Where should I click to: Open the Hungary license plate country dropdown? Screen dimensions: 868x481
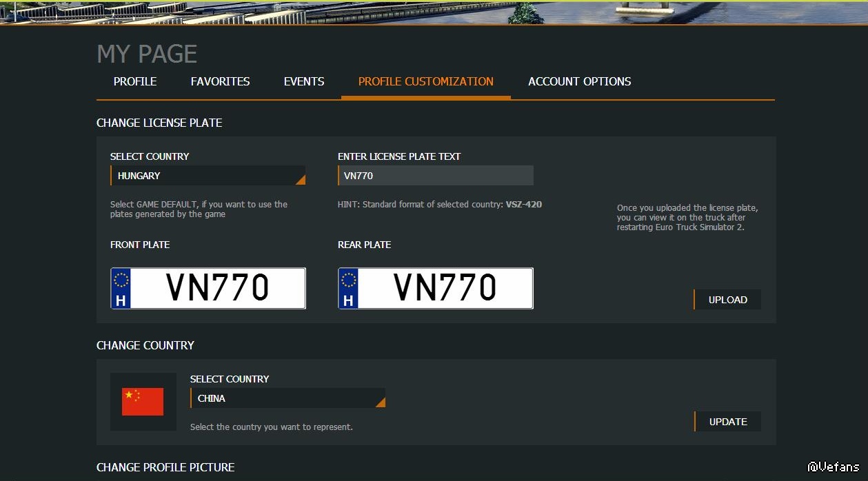pos(208,176)
